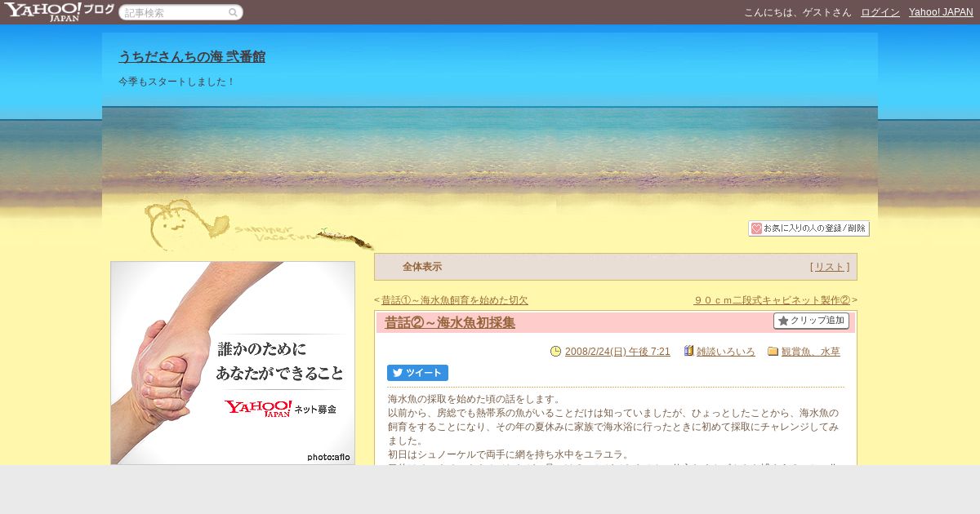Click greeting text こんにちは、ゲストさん
The width and height of the screenshot is (980, 514).
click(x=798, y=12)
